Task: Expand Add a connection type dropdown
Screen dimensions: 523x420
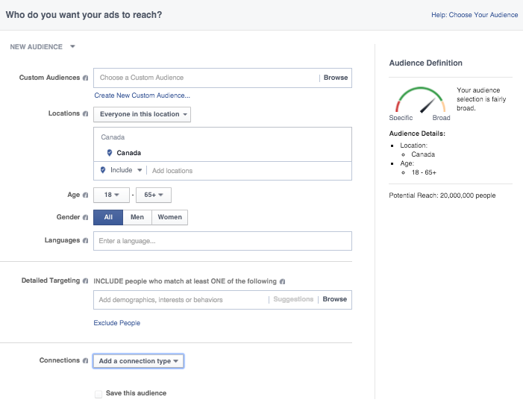Action: (139, 361)
